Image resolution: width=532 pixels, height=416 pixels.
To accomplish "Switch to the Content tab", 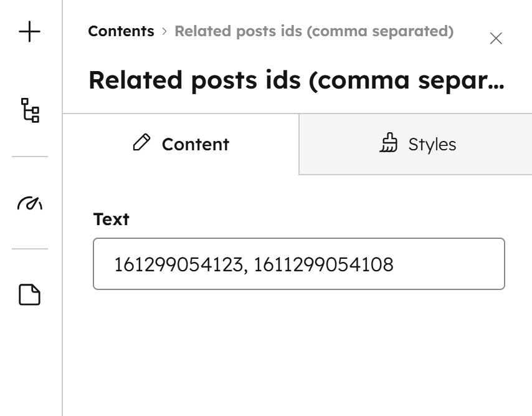I will [181, 144].
